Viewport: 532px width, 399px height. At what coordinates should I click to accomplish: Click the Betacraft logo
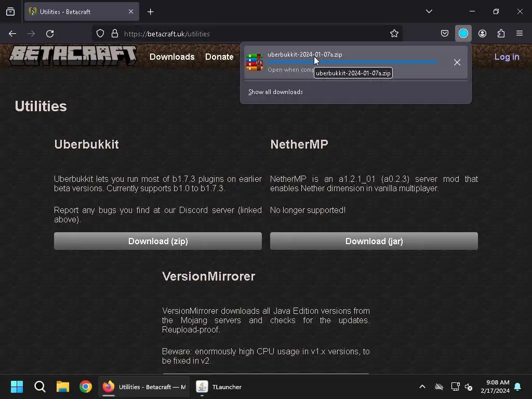click(73, 56)
